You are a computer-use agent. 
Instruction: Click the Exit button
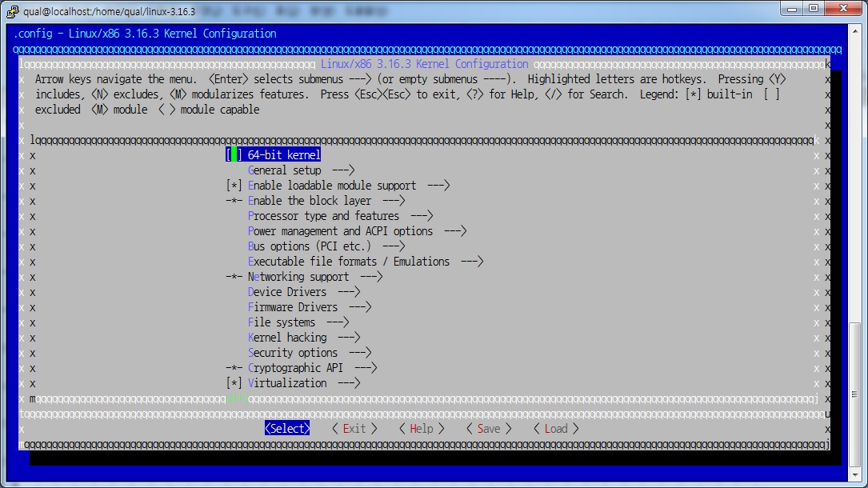354,429
